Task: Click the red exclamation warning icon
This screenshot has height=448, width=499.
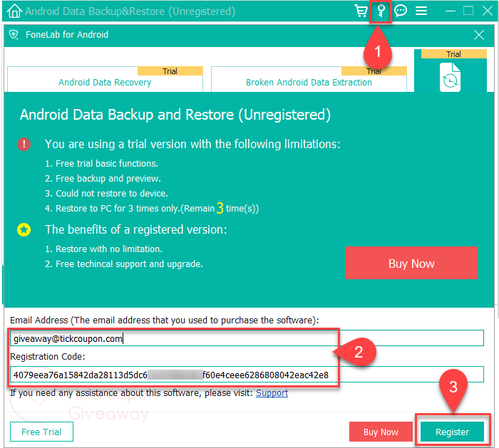Action: [x=24, y=144]
